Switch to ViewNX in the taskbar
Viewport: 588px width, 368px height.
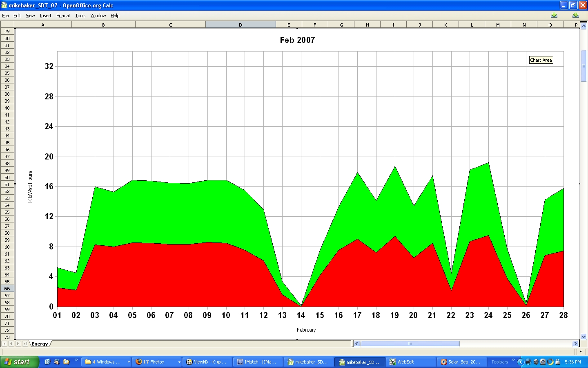pos(206,362)
